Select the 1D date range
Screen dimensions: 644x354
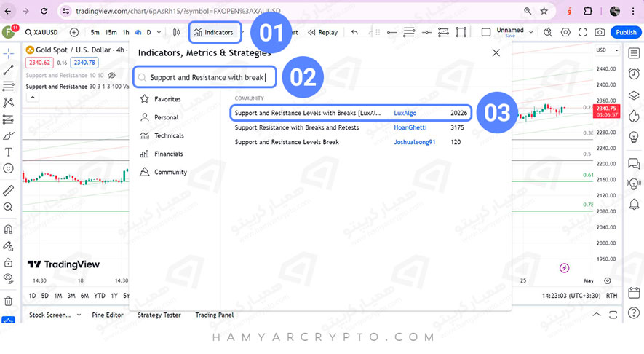tap(33, 296)
